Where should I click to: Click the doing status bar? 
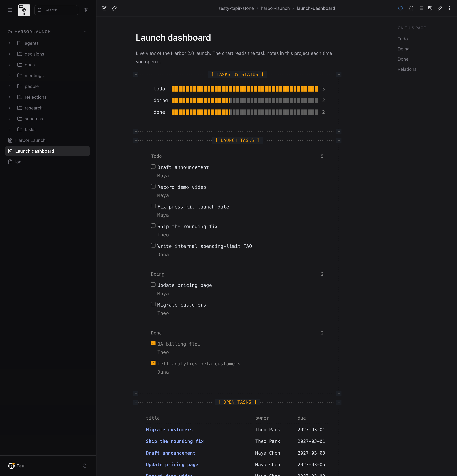click(x=245, y=101)
